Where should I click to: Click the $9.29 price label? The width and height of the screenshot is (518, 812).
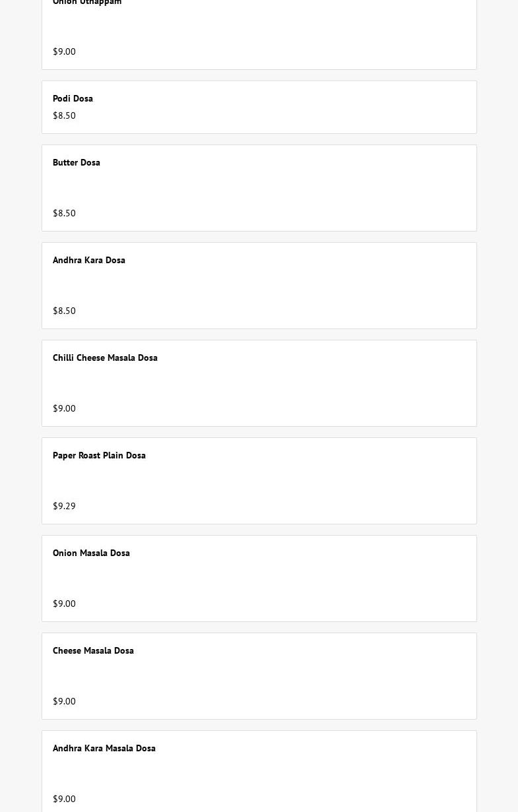point(64,506)
